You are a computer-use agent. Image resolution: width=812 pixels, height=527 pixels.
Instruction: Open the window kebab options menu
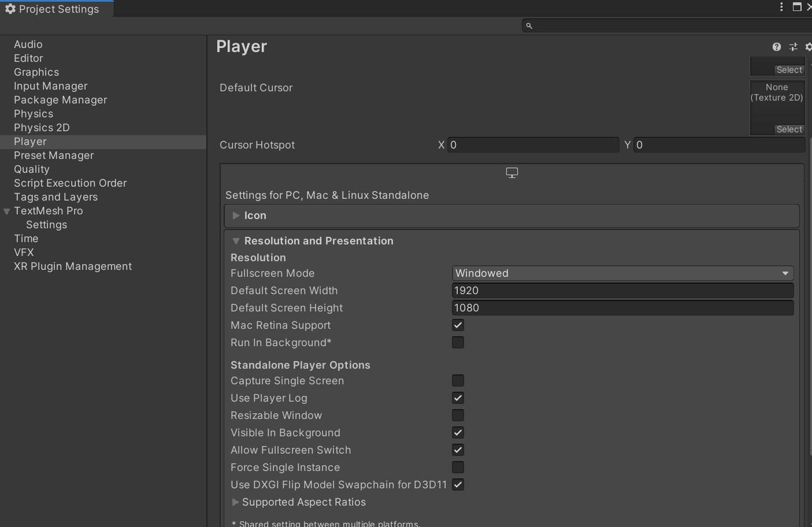coord(781,7)
